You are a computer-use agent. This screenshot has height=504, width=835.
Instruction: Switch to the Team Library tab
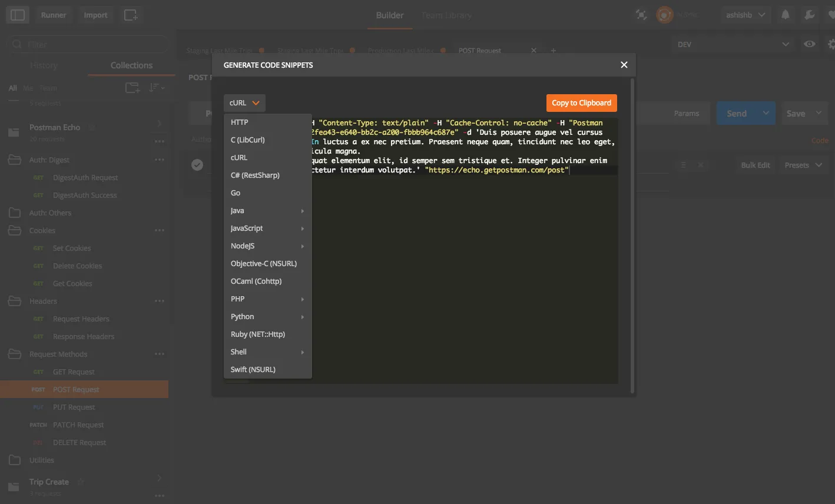point(446,15)
